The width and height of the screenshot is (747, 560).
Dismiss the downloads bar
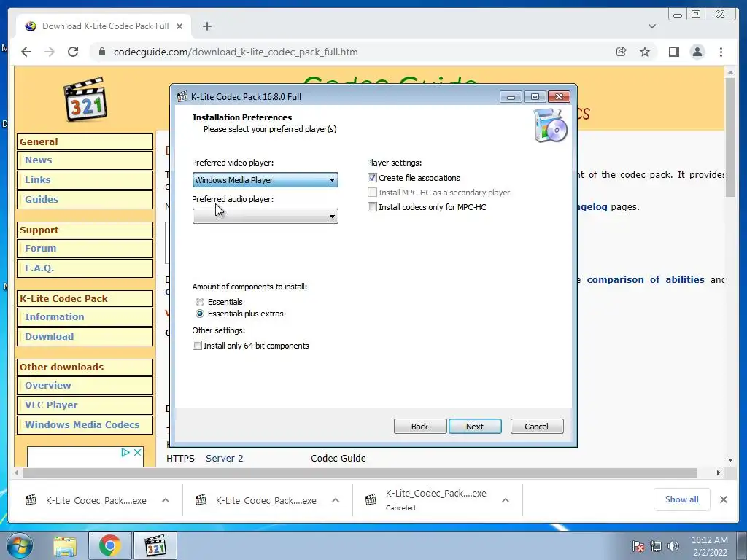(x=723, y=499)
